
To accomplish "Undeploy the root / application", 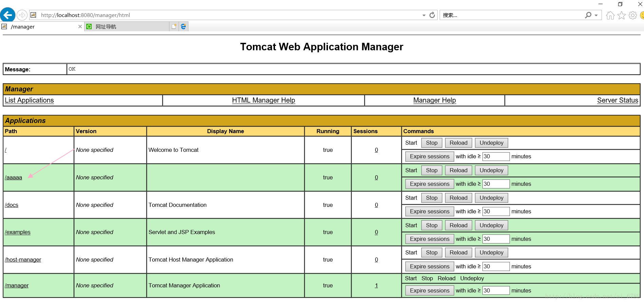I will coord(492,143).
